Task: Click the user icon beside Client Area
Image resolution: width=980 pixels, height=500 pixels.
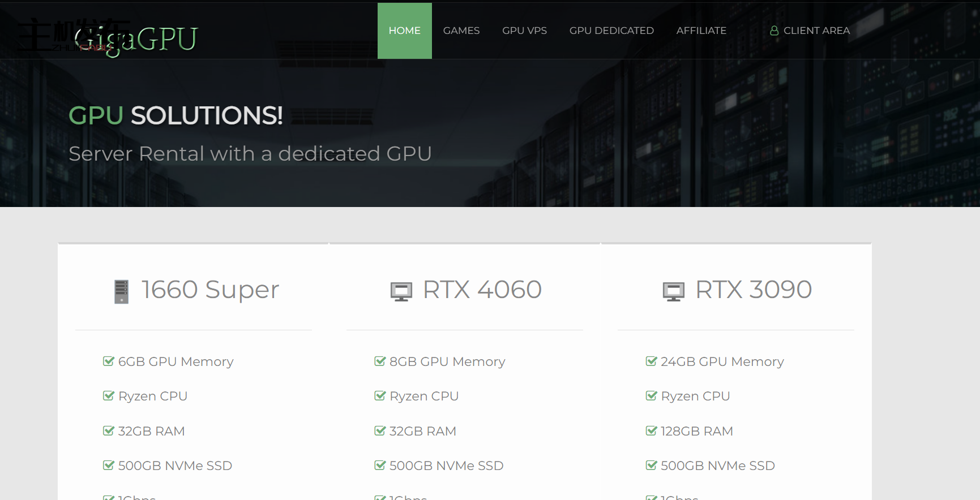Action: [x=774, y=31]
